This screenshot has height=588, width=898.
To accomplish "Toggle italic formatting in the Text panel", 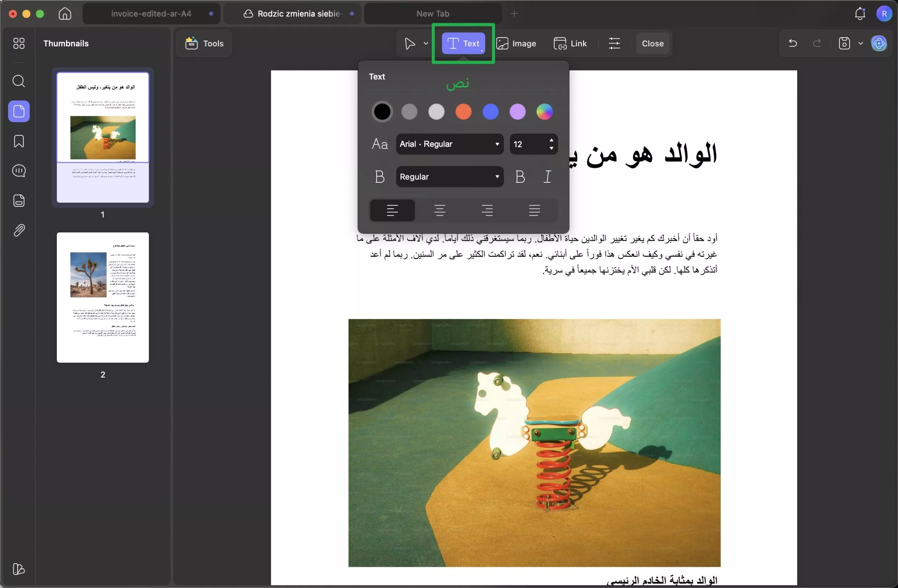I will tap(548, 176).
